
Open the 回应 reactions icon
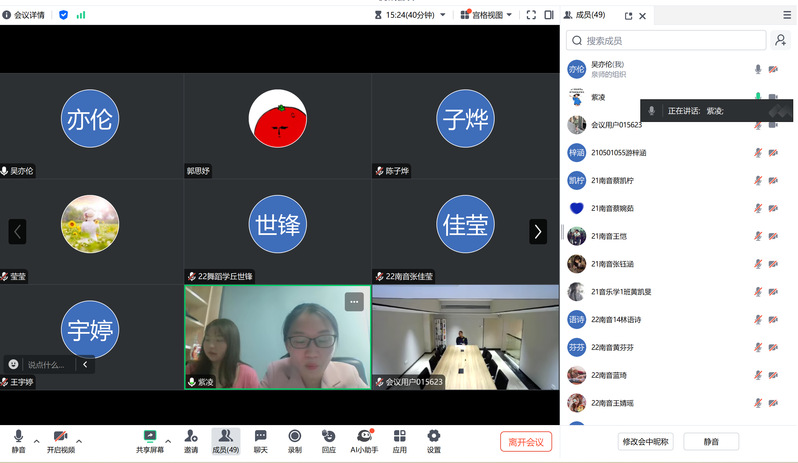click(329, 440)
